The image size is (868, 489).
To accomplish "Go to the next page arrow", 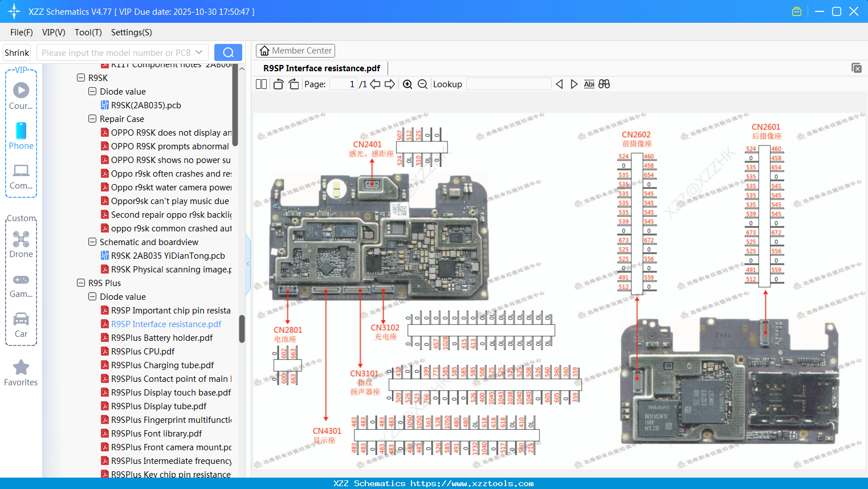I will pos(390,84).
